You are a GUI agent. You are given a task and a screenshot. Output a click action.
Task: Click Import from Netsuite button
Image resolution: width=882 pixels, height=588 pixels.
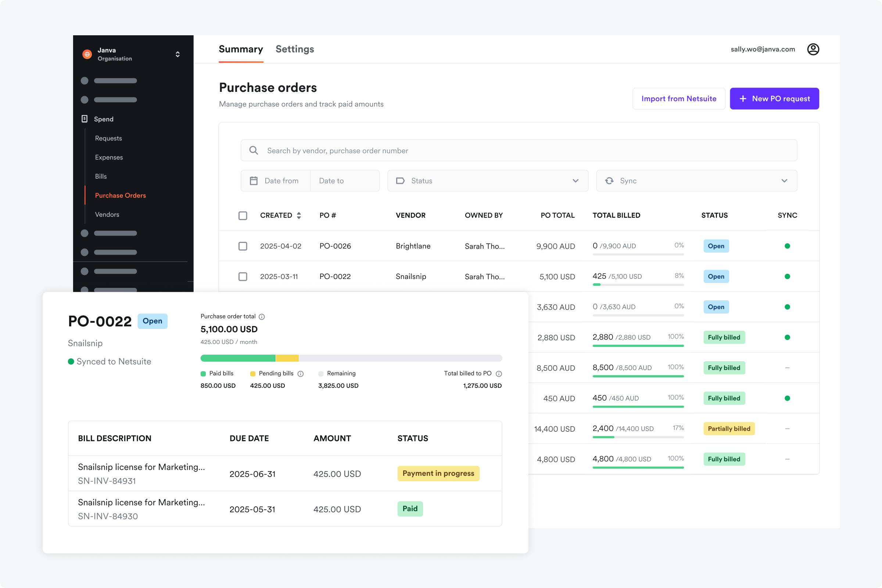pyautogui.click(x=678, y=98)
